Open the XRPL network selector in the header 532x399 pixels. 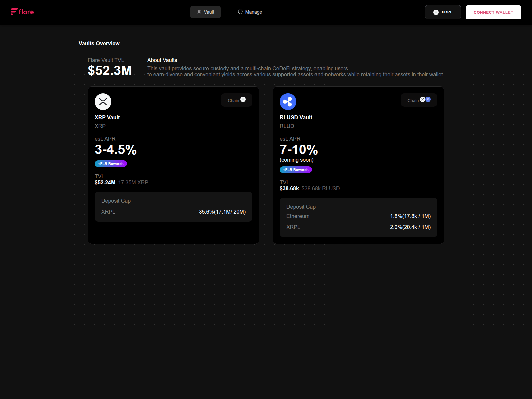point(443,12)
